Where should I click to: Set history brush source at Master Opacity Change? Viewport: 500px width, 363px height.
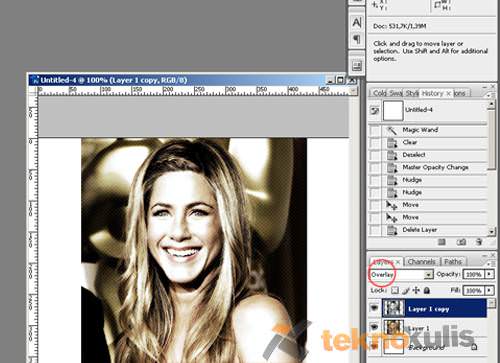coord(375,168)
